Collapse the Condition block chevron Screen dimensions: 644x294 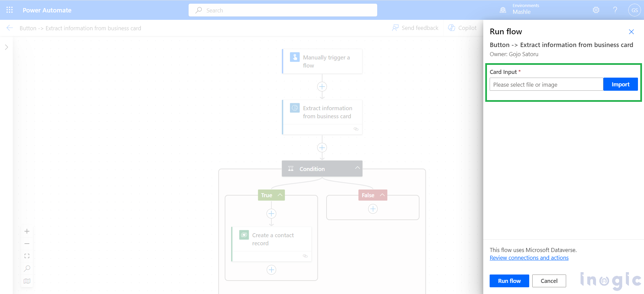coord(357,168)
